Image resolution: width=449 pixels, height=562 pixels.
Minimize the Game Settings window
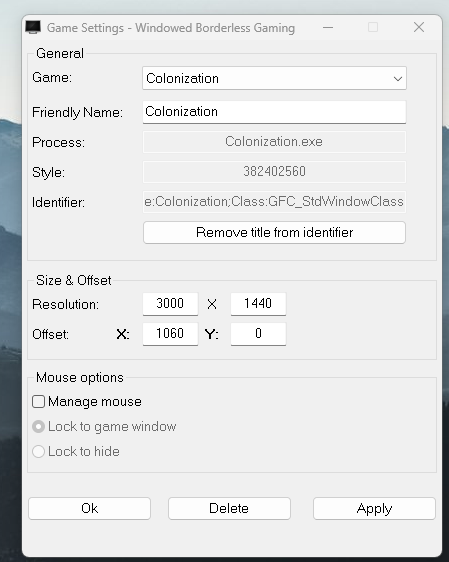(328, 27)
